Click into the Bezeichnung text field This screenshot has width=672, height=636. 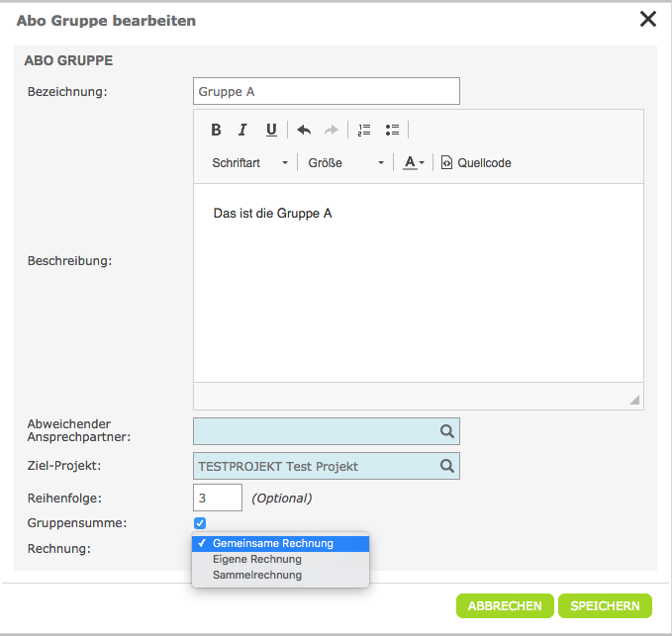(x=327, y=91)
